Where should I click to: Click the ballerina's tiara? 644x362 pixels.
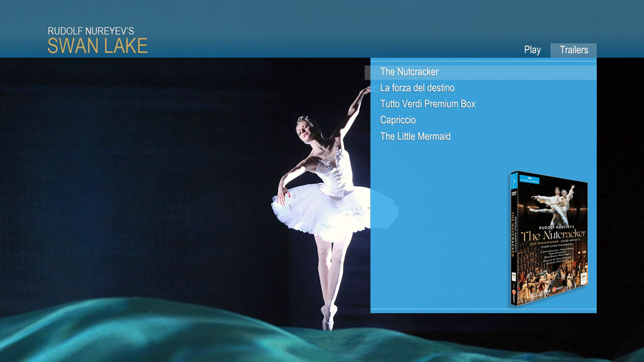[303, 119]
